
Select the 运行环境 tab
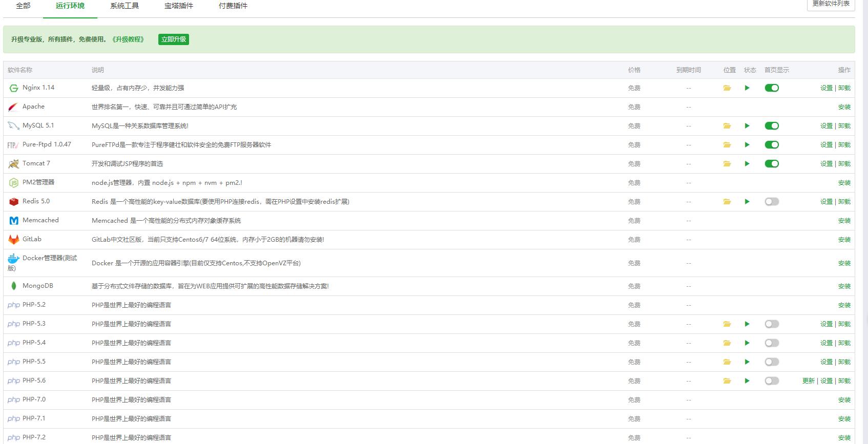click(70, 6)
